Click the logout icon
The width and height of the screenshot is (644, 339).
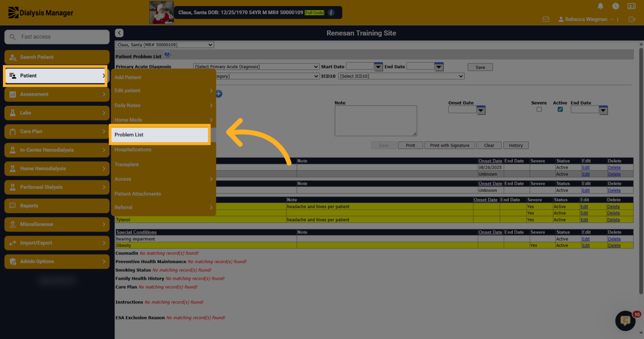pos(632,19)
